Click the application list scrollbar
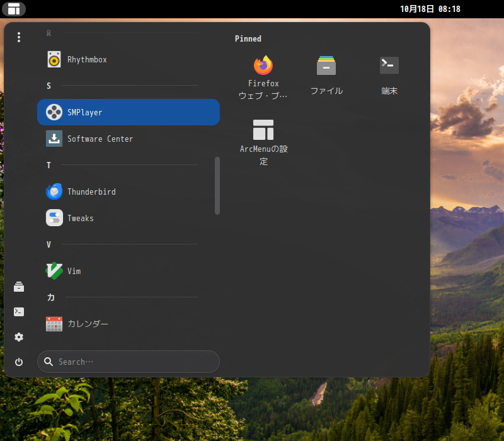This screenshot has width=504, height=441. click(x=217, y=185)
